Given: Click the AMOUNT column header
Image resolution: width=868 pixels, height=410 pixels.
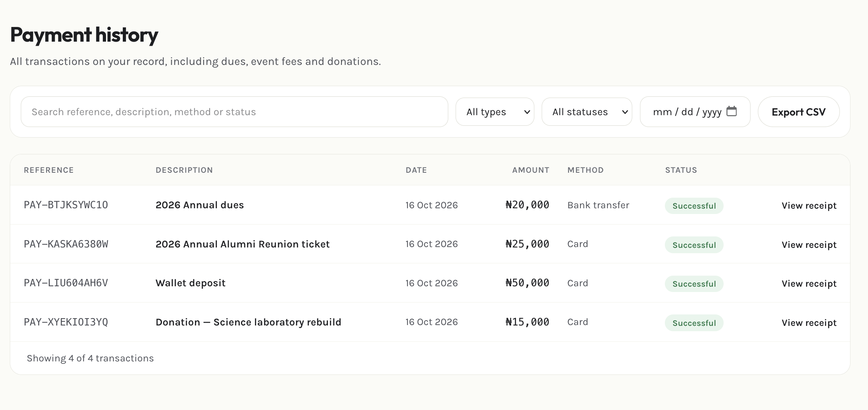Looking at the screenshot, I should [x=531, y=170].
